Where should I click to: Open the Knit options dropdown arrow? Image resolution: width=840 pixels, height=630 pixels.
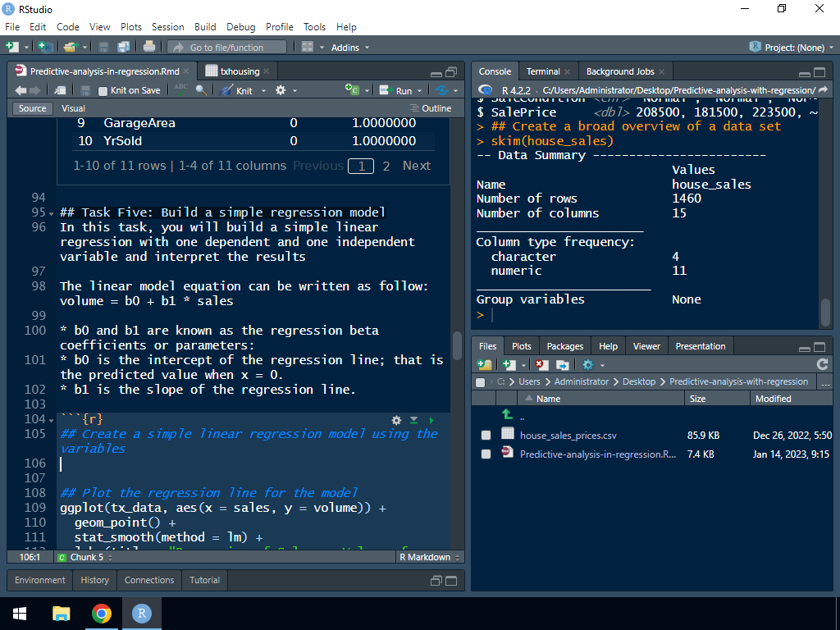pyautogui.click(x=264, y=91)
